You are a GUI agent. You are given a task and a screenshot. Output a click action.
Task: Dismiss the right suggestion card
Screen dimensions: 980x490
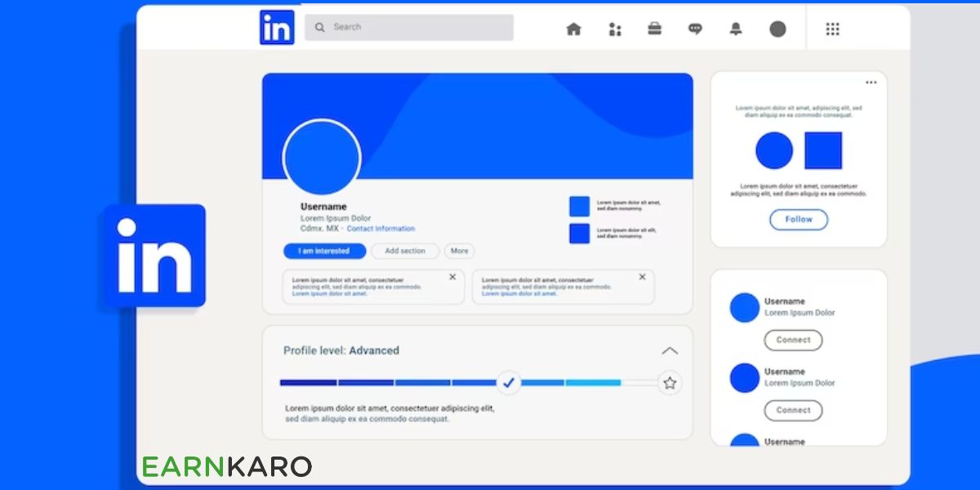[642, 278]
